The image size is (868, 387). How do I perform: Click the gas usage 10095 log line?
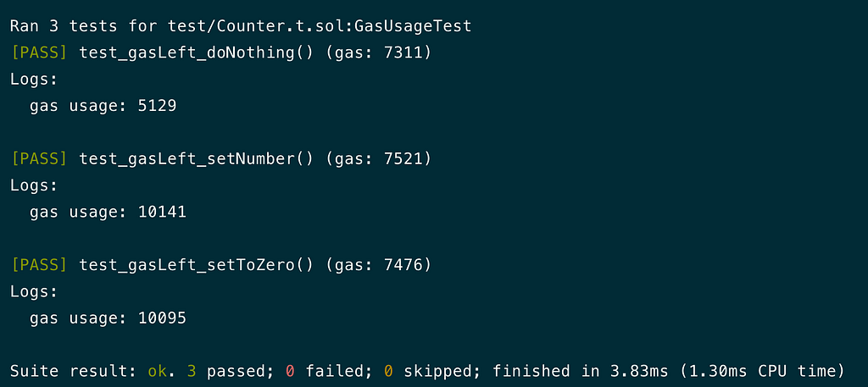pyautogui.click(x=108, y=318)
